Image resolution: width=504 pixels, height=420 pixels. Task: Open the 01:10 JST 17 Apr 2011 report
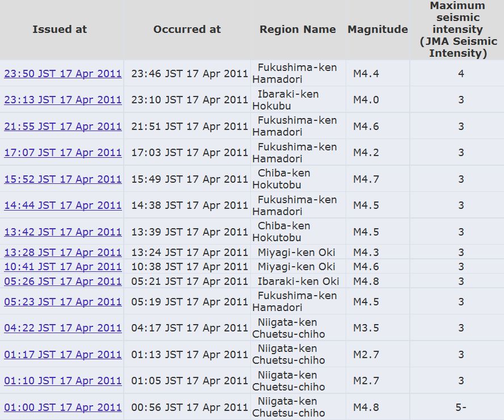pyautogui.click(x=62, y=381)
